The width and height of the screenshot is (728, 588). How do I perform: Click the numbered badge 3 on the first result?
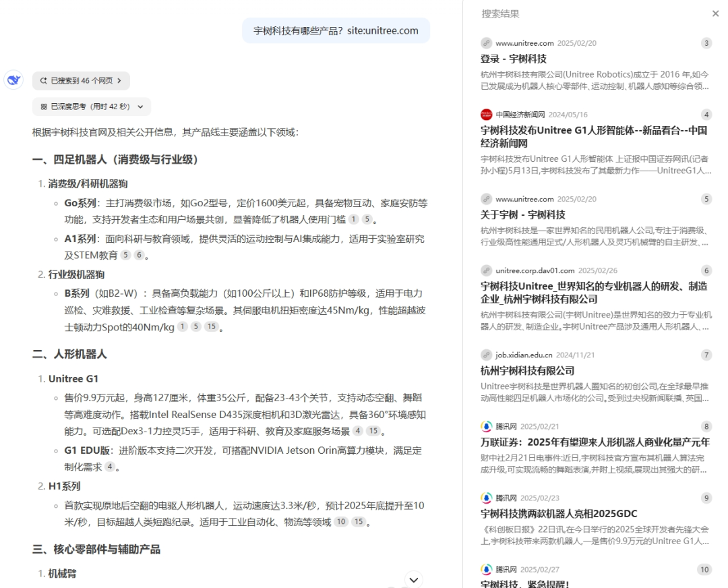[706, 42]
